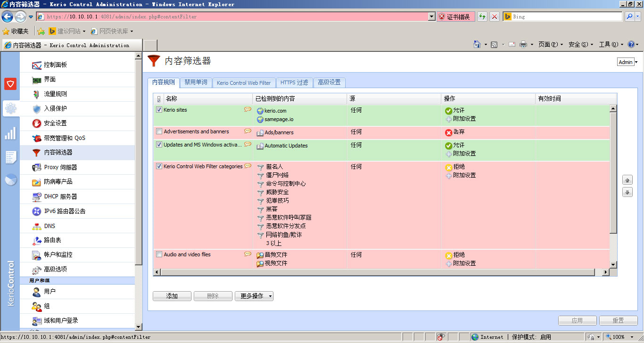Switch to the 高级设置 tab
644x343 pixels.
point(329,82)
